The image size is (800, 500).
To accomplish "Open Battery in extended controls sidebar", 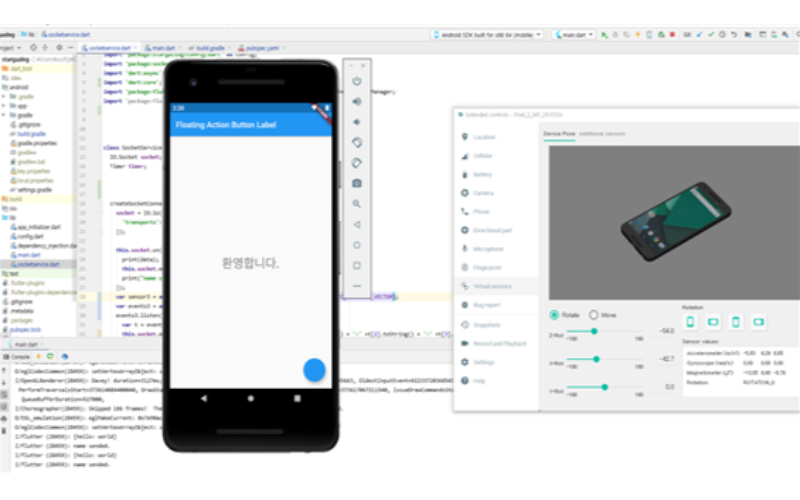I will click(x=483, y=174).
